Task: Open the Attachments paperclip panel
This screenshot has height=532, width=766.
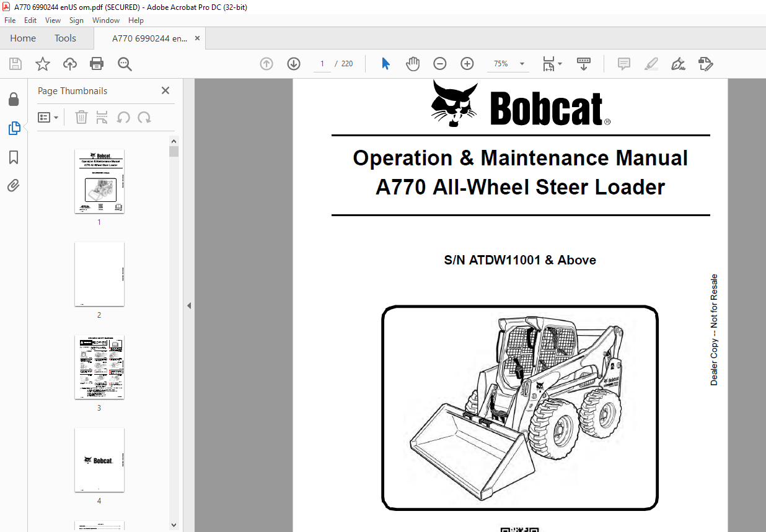Action: click(14, 185)
